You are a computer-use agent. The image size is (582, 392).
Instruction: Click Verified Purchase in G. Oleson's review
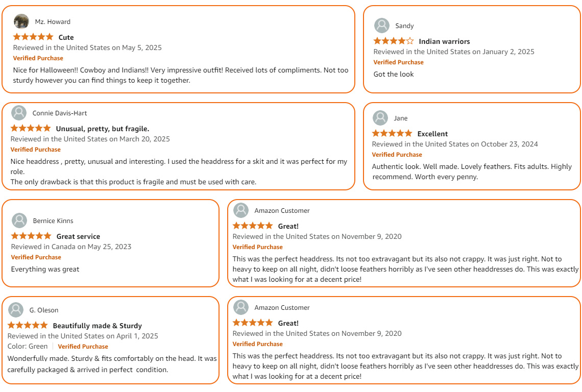tap(83, 347)
